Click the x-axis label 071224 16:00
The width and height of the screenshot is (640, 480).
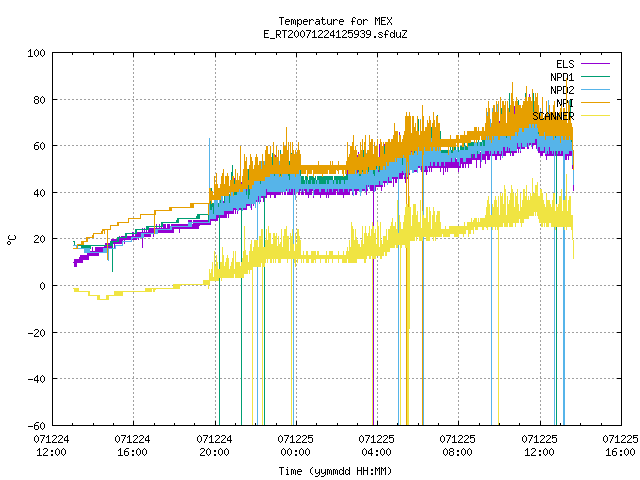[x=133, y=446]
